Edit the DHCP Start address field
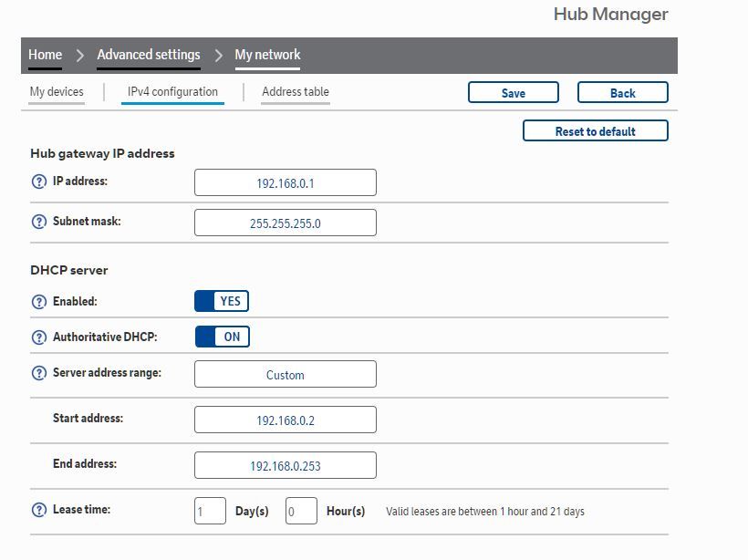 (x=285, y=420)
